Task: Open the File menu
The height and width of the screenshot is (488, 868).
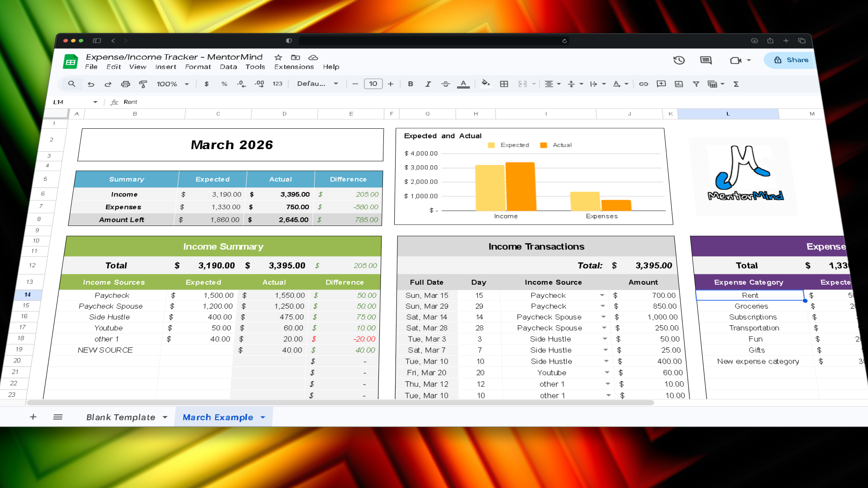Action: (x=91, y=67)
